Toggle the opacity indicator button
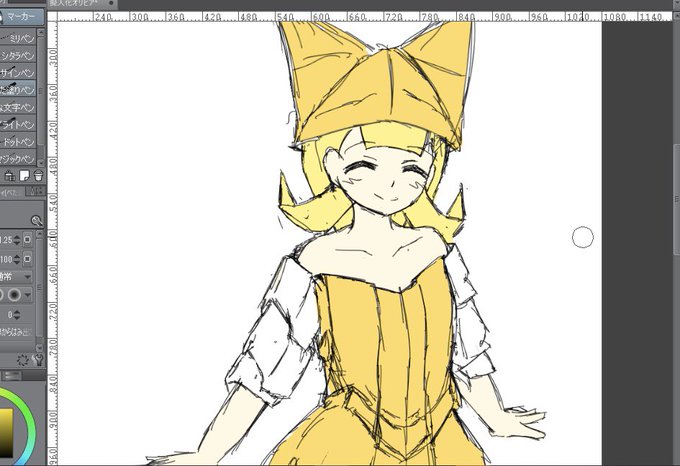This screenshot has height=466, width=680. coord(27,259)
